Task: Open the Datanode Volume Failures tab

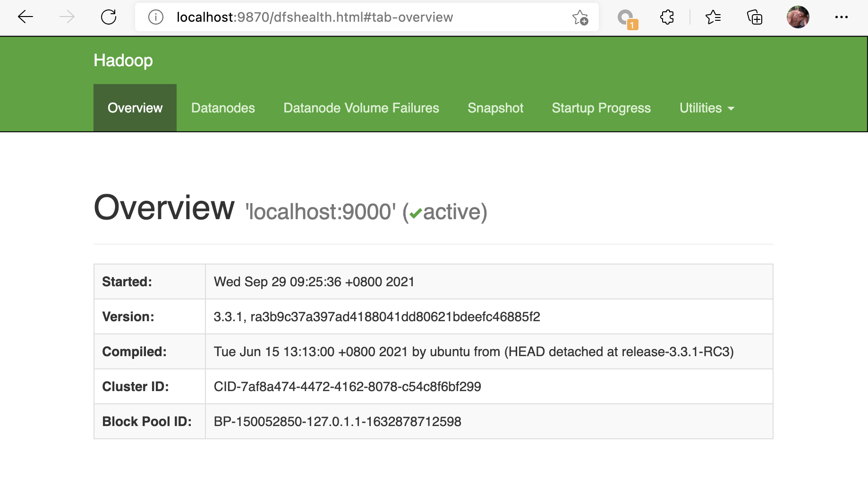Action: pyautogui.click(x=361, y=108)
